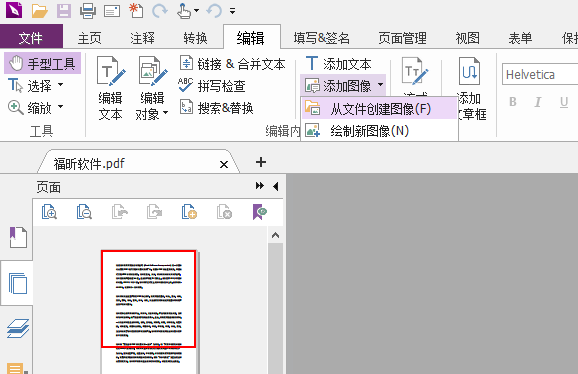Click the Save disk icon
Image resolution: width=578 pixels, height=374 pixels.
(x=64, y=11)
